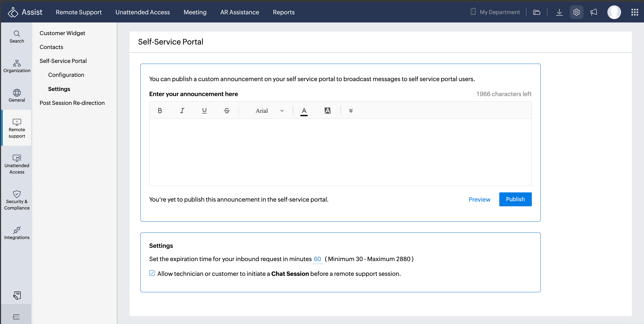Open Integrations in the left sidebar
Image resolution: width=644 pixels, height=324 pixels.
(x=17, y=233)
